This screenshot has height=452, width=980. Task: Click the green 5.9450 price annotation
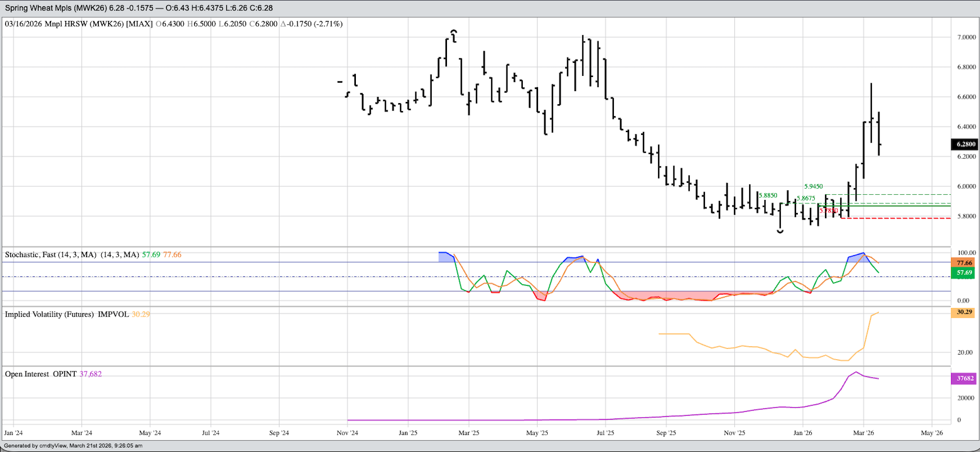[x=813, y=186]
